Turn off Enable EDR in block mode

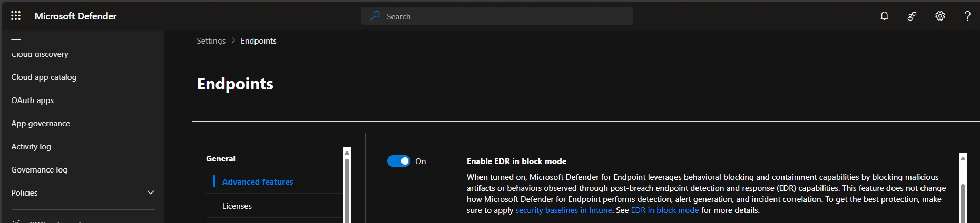(399, 161)
